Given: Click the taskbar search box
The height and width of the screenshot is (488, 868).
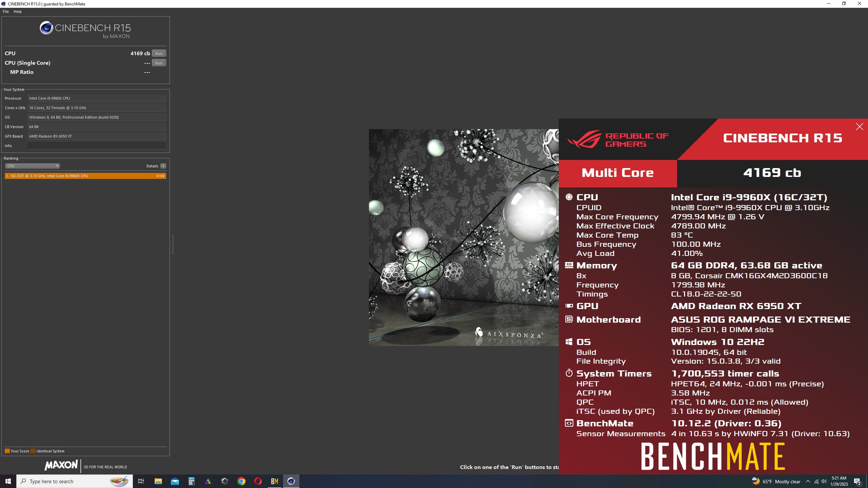Looking at the screenshot, I should coord(75,481).
